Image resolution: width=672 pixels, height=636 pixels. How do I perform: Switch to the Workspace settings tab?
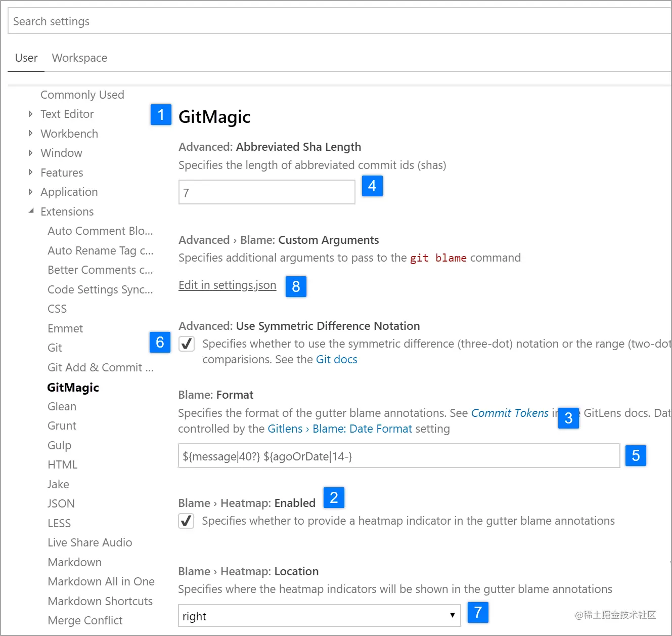pyautogui.click(x=79, y=58)
